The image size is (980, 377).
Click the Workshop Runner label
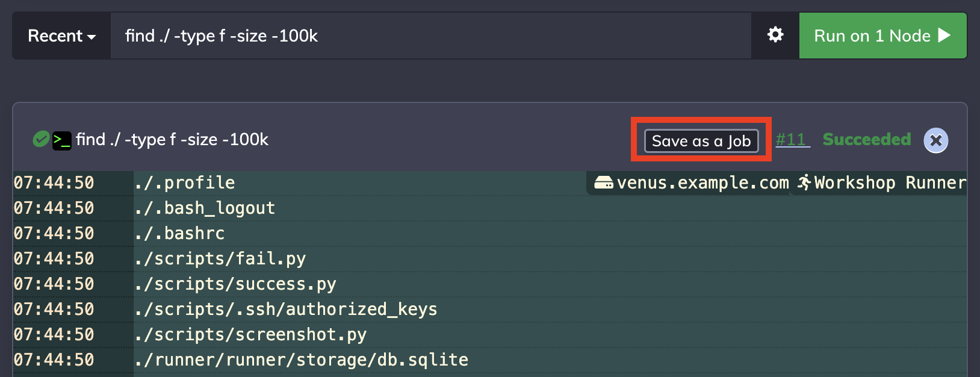coord(890,182)
